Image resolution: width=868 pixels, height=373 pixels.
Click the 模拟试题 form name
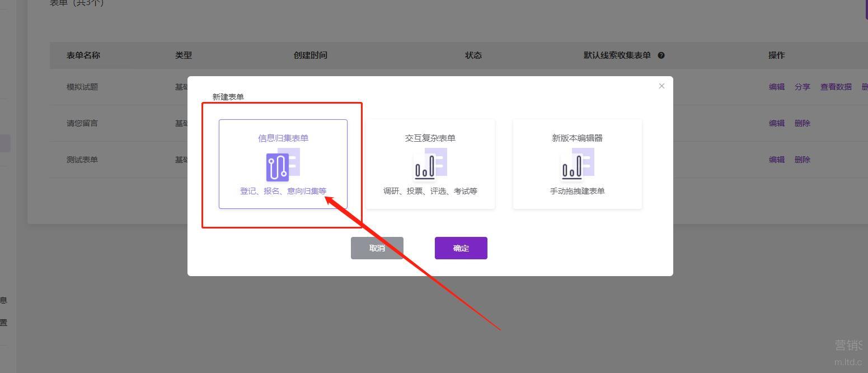click(82, 87)
